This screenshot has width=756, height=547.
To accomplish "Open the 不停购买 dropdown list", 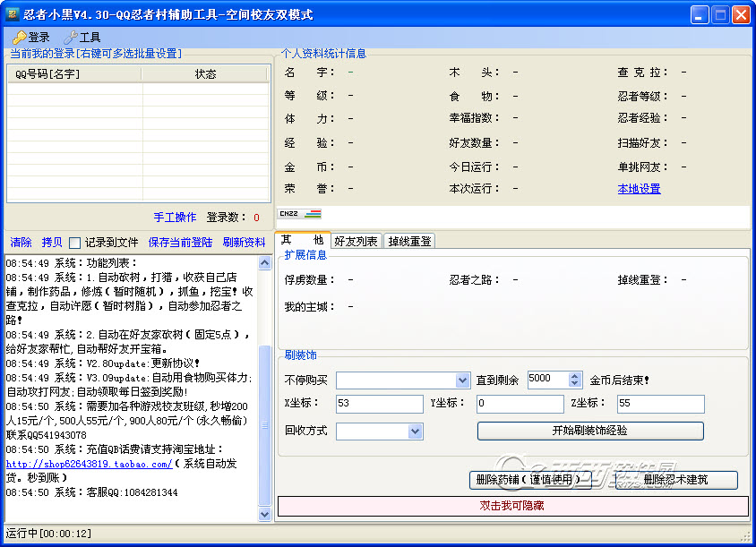I will [x=462, y=380].
